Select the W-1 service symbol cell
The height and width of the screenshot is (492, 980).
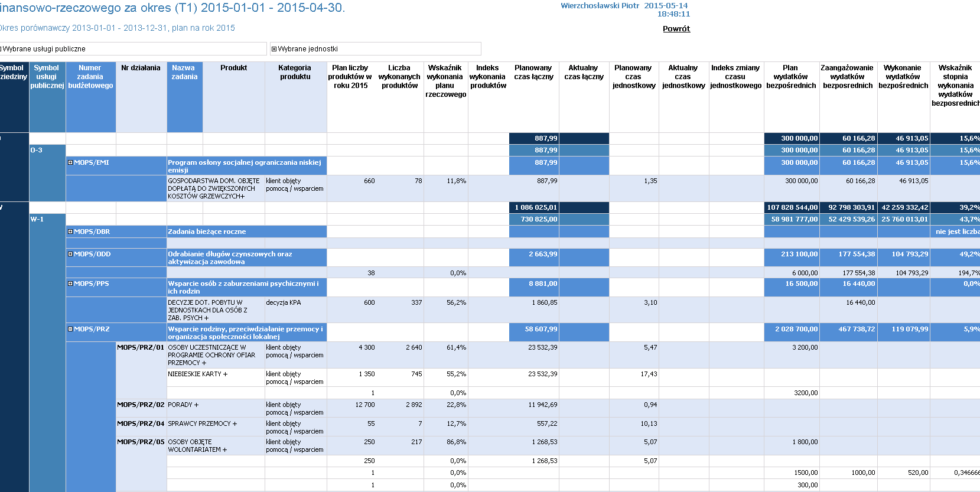coord(47,353)
